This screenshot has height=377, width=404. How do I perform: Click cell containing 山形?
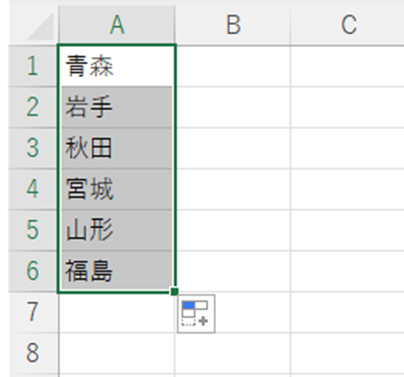[117, 230]
